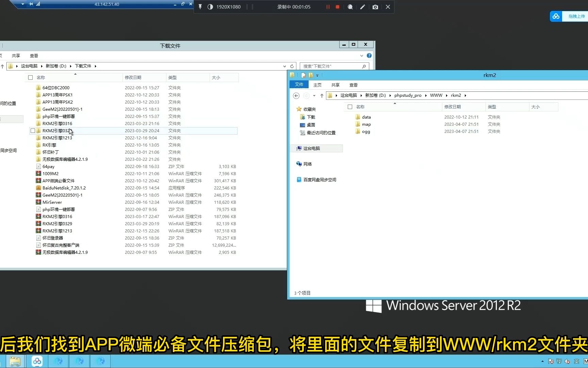This screenshot has height=368, width=588.
Task: Stop the screen recording
Action: pyautogui.click(x=337, y=7)
